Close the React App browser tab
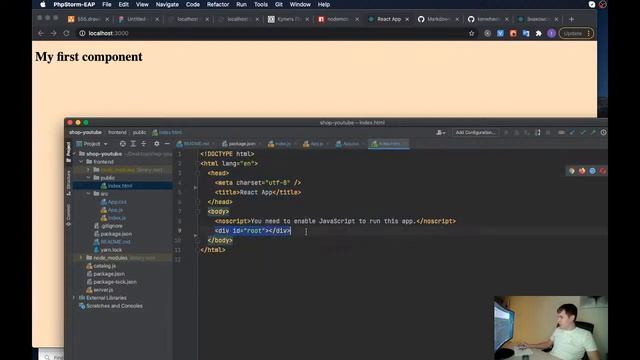 (x=407, y=19)
